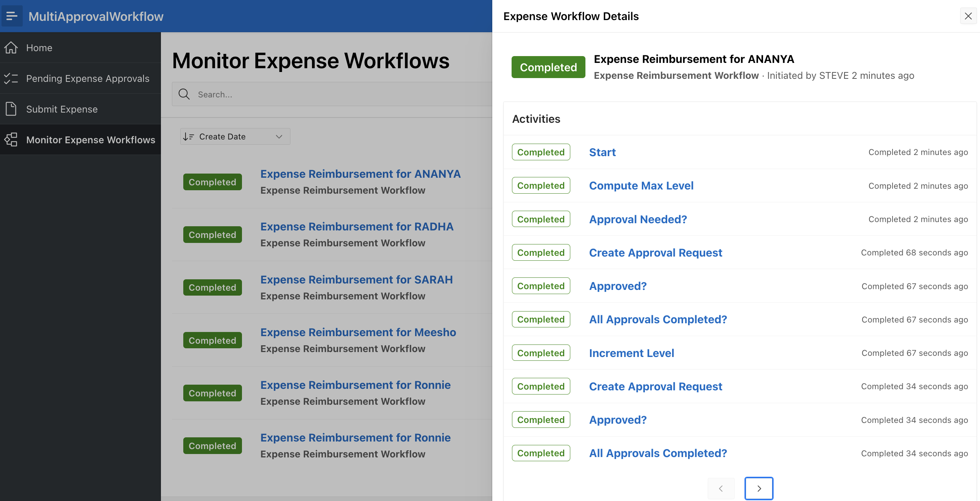Click the Compute Max Level activity
The image size is (980, 501).
pos(641,185)
